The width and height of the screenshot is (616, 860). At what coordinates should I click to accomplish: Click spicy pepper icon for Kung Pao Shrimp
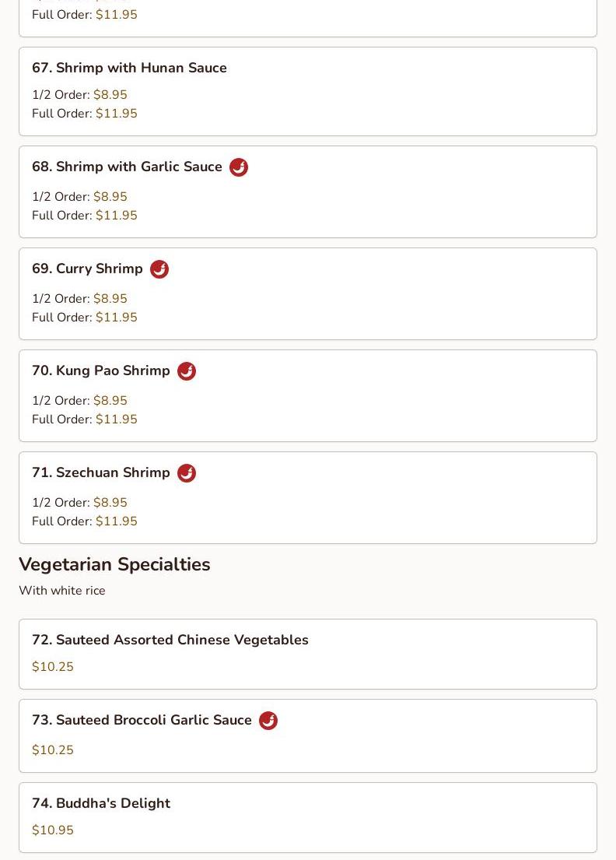pos(187,371)
